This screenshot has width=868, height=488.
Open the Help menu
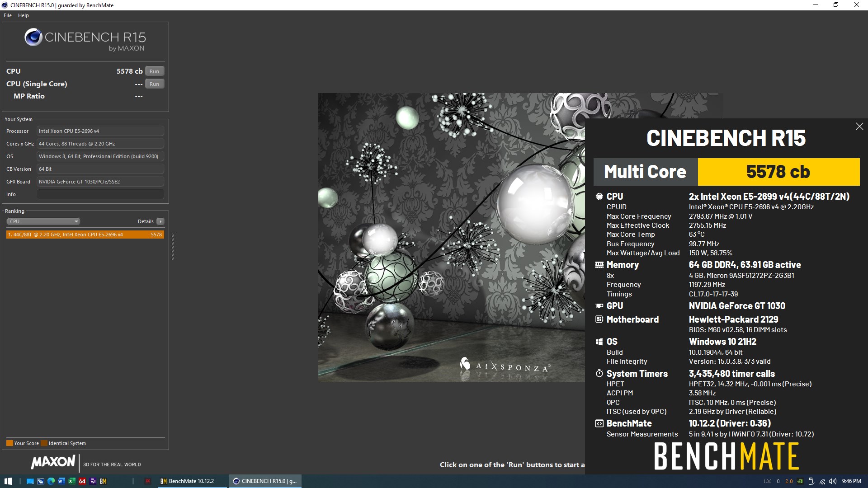pyautogui.click(x=24, y=15)
